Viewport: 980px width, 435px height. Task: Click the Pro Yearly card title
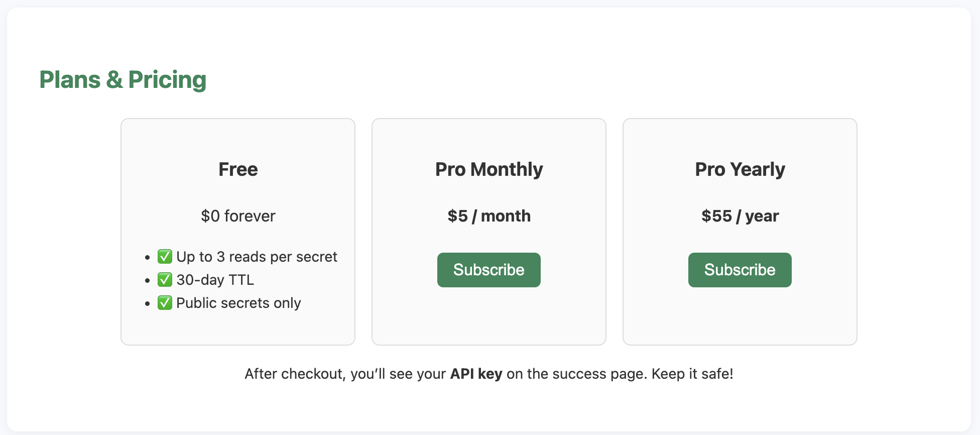click(x=740, y=169)
